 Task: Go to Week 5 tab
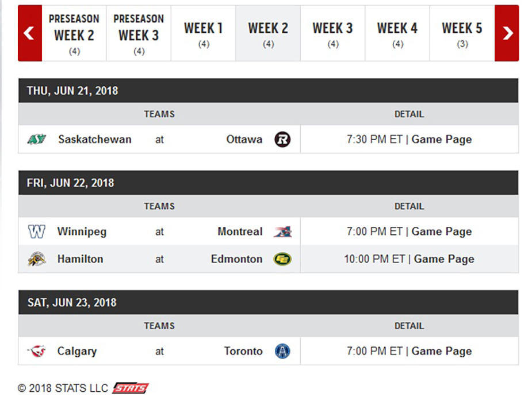462,33
